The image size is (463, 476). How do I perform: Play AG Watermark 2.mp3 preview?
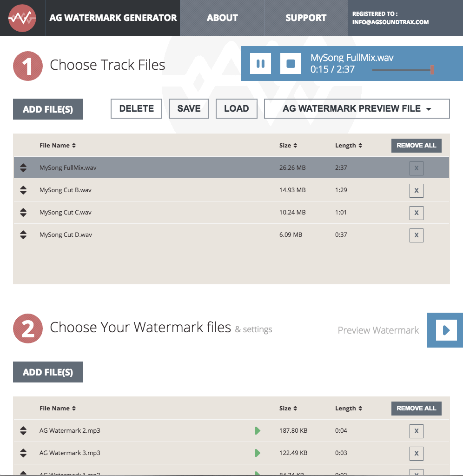(258, 430)
